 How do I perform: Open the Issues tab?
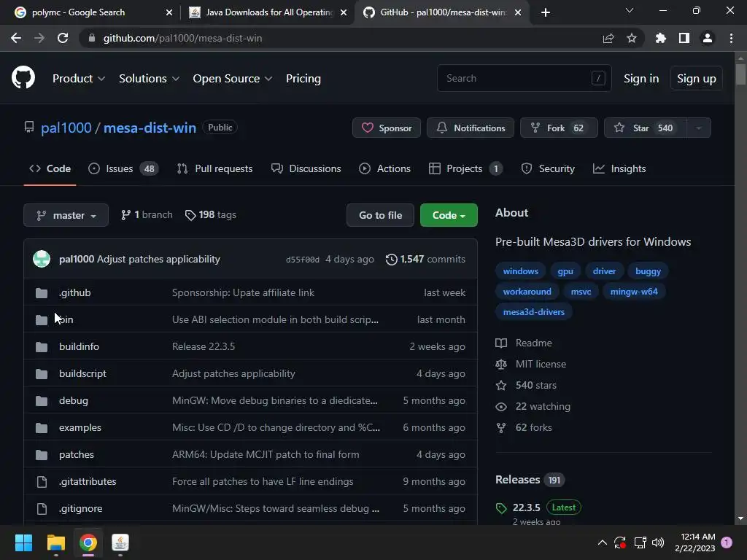[x=123, y=168]
